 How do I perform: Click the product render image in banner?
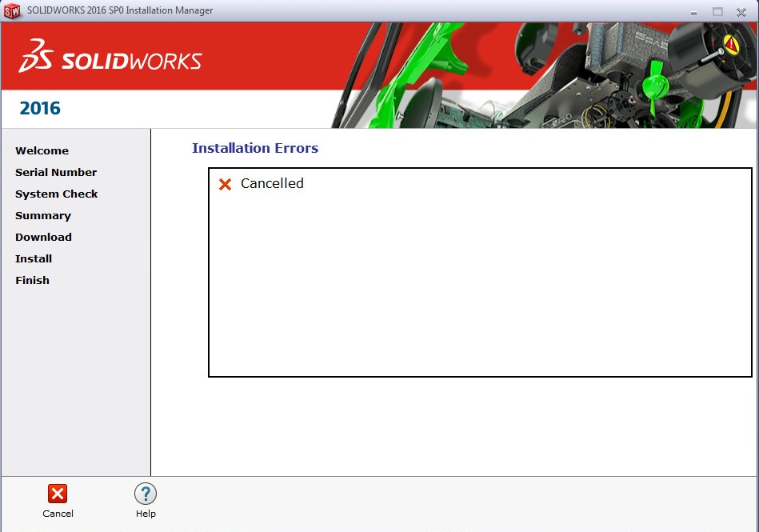(x=545, y=75)
